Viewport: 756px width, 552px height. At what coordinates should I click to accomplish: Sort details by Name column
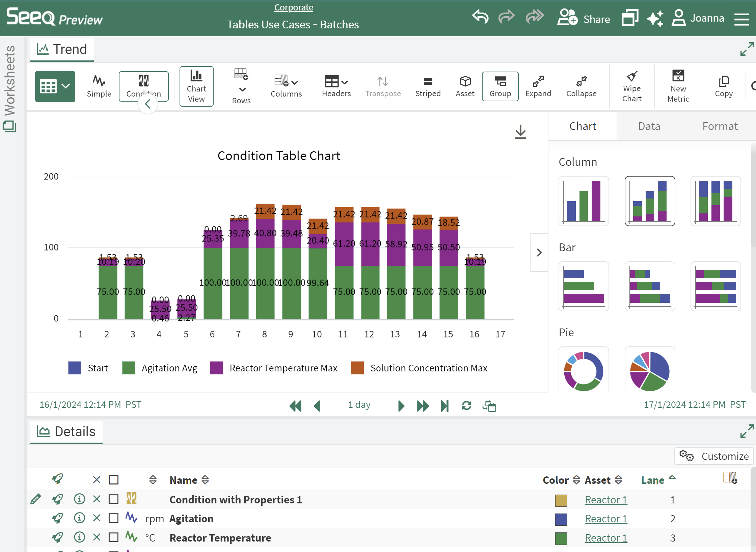tap(189, 480)
